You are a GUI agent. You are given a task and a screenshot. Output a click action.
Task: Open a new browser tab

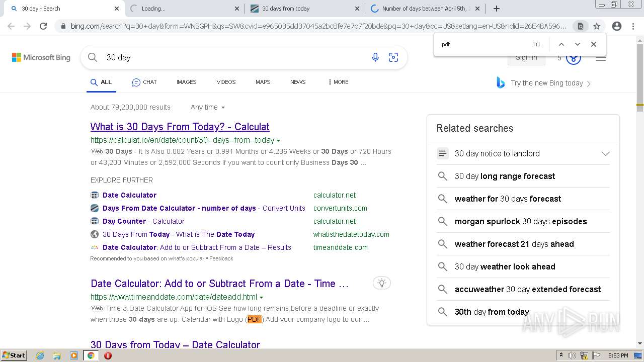coord(497,9)
